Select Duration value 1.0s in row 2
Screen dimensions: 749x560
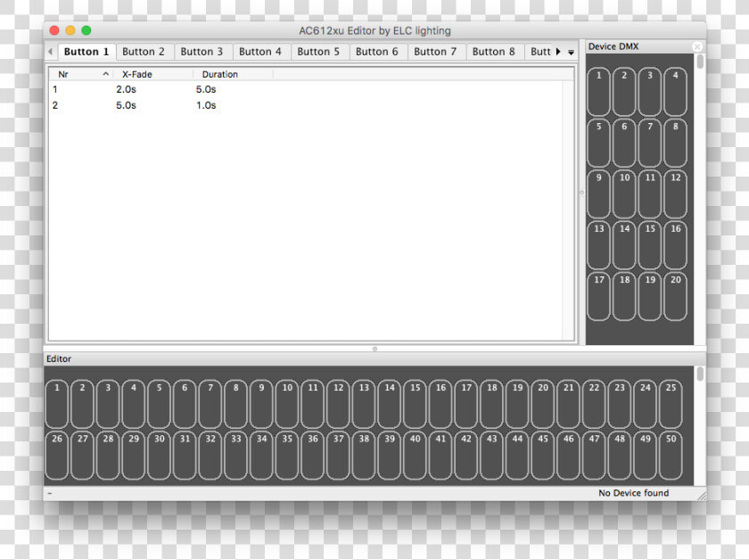tap(206, 105)
